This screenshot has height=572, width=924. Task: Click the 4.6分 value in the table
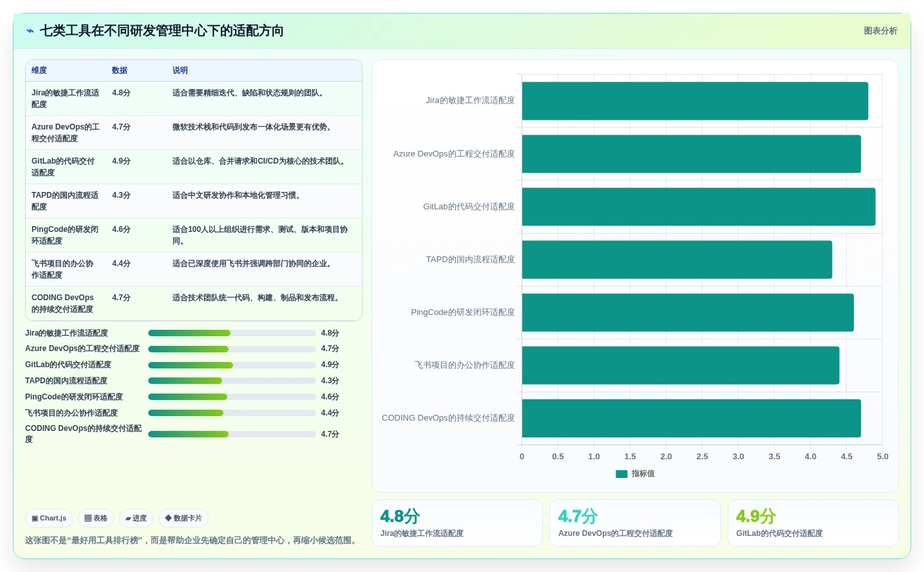pyautogui.click(x=121, y=229)
